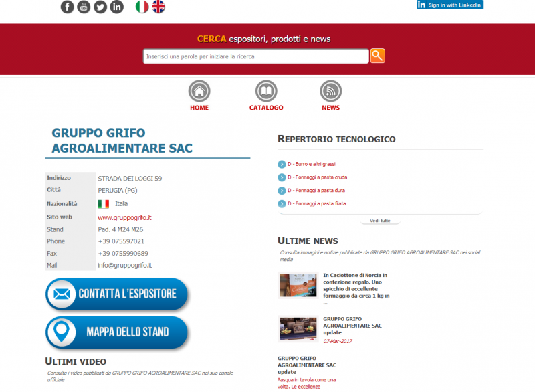Go to HOME menu label
Image resolution: width=535 pixels, height=392 pixels.
[199, 108]
